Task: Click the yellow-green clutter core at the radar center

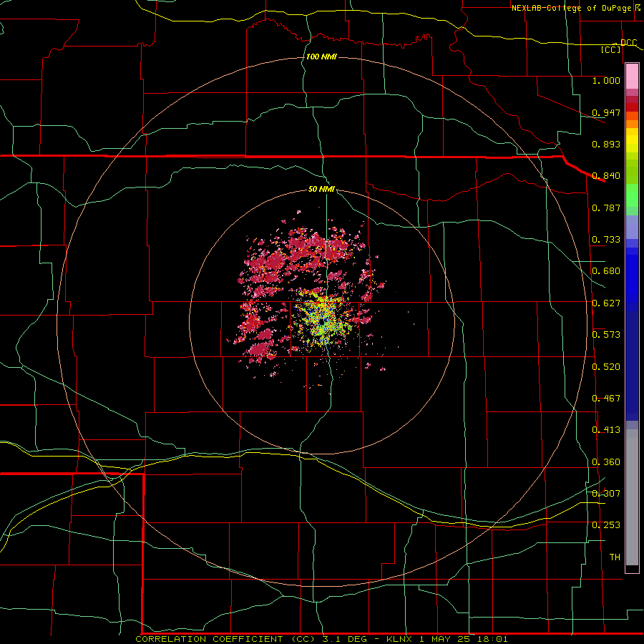Action: [323, 321]
